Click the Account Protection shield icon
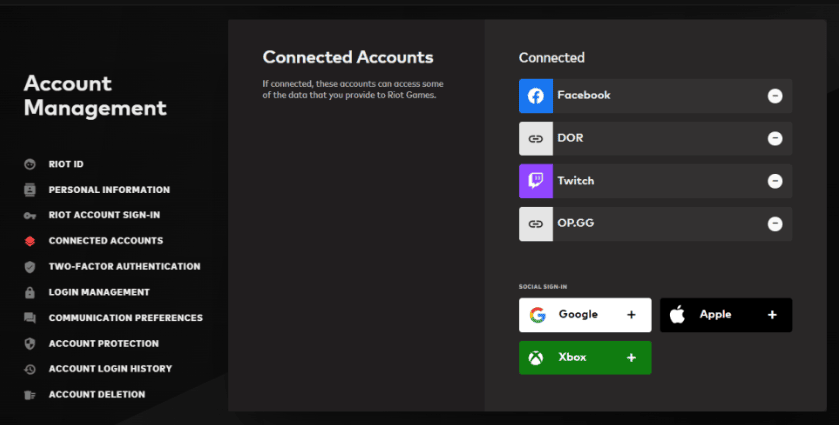The height and width of the screenshot is (425, 839). [30, 344]
